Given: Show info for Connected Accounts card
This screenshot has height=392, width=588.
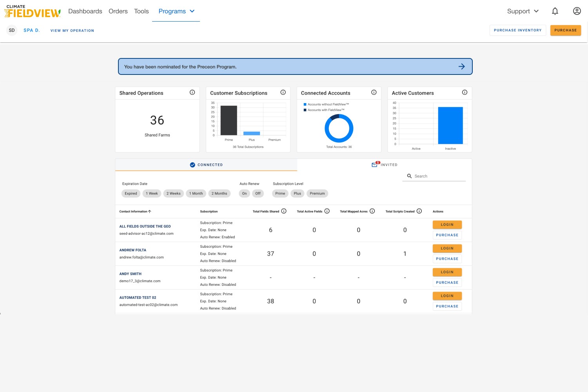Looking at the screenshot, I should point(374,93).
